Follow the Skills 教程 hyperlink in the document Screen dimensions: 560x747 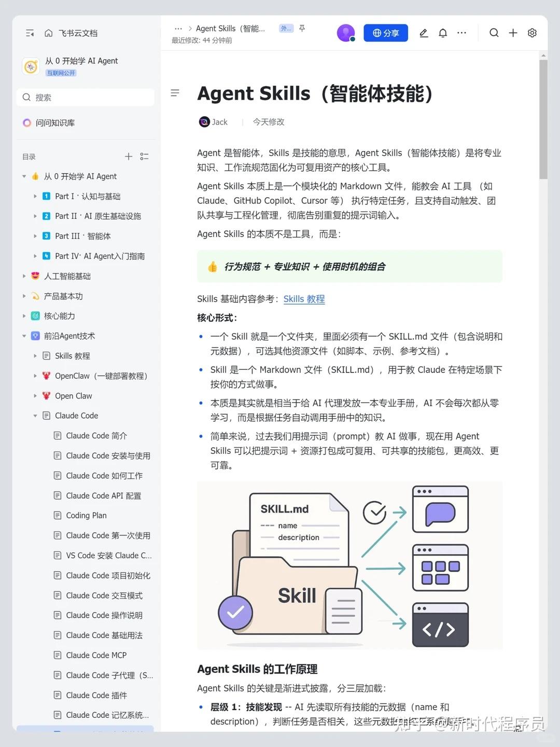pyautogui.click(x=304, y=299)
